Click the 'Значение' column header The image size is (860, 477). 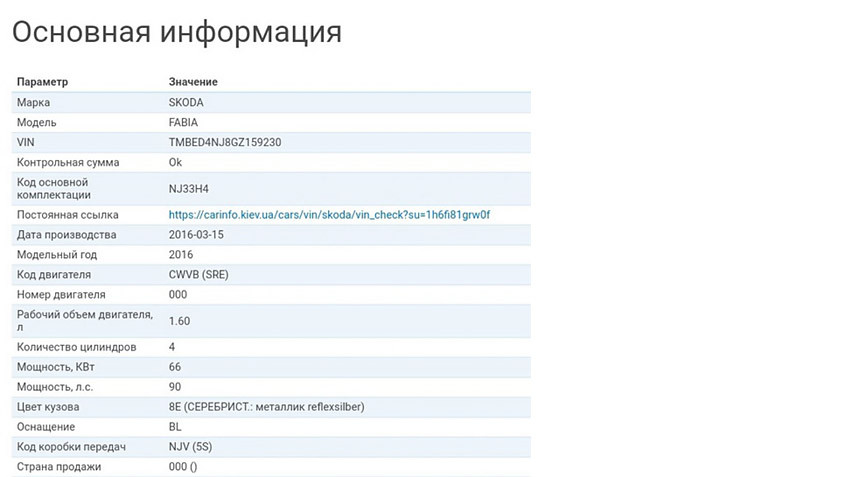(193, 82)
